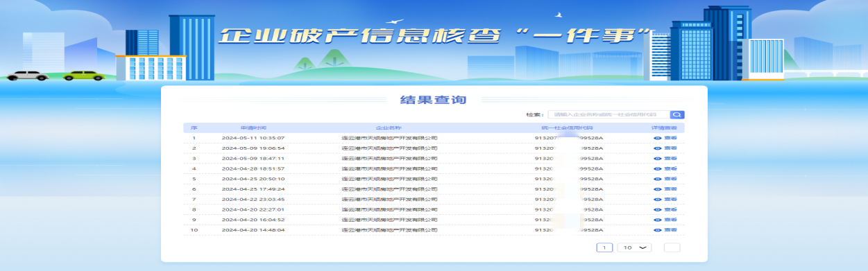Click the company name in row 4
This screenshot has height=271, width=868.
(x=389, y=168)
